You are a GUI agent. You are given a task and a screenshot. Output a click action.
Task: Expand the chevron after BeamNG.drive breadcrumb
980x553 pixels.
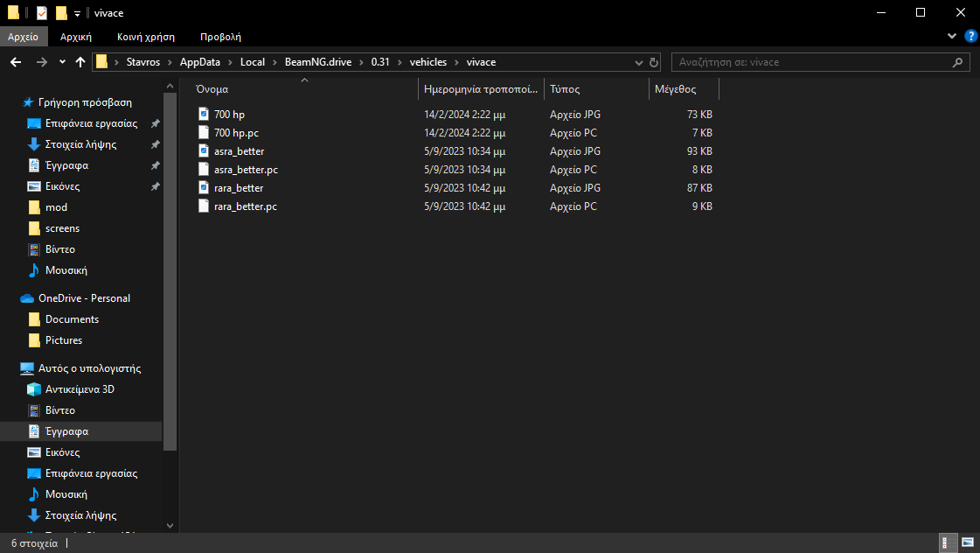click(x=361, y=62)
